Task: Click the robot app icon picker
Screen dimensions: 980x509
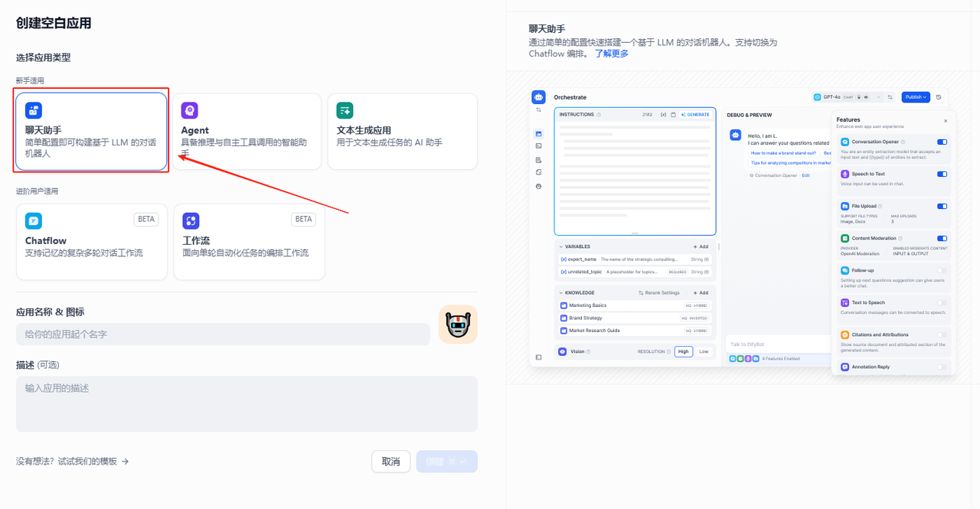Action: tap(458, 325)
